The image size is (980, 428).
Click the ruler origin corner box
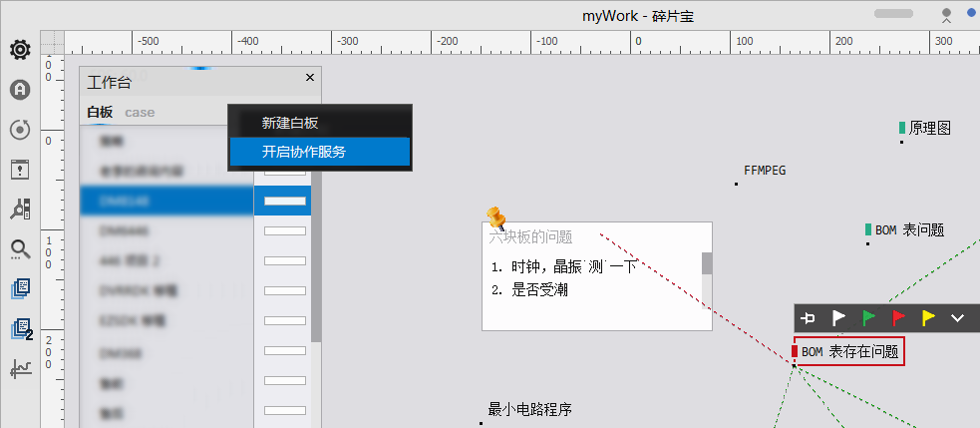53,43
